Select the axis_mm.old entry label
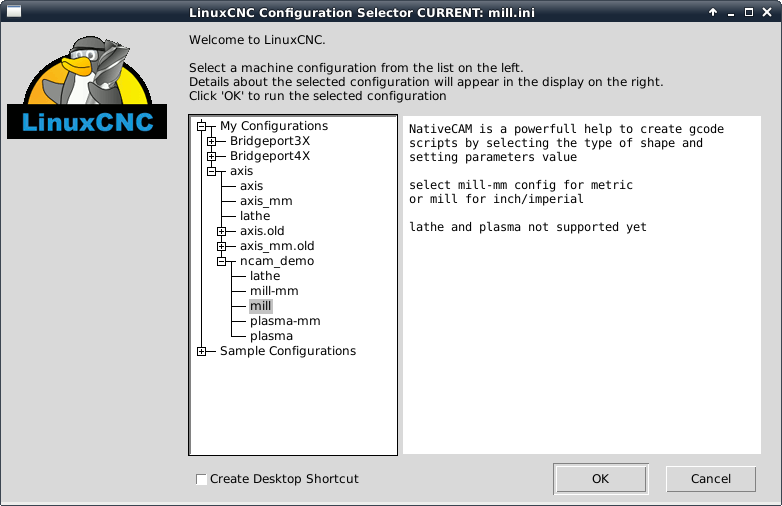 pos(277,246)
